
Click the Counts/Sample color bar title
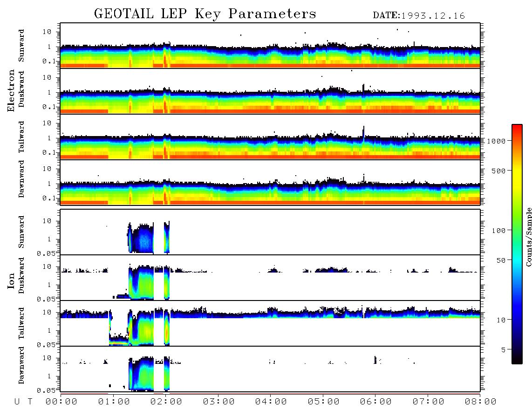click(x=528, y=237)
